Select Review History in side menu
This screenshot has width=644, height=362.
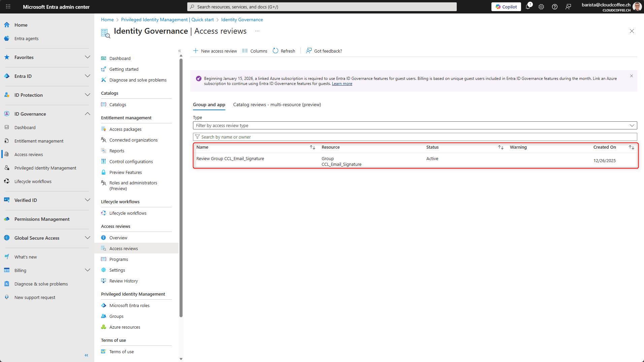pos(123,281)
